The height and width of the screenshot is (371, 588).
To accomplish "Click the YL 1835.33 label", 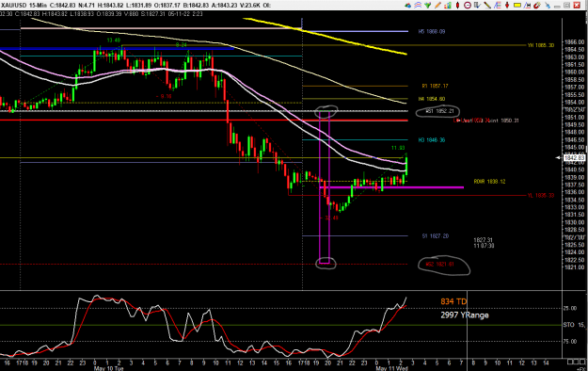I will tap(541, 195).
